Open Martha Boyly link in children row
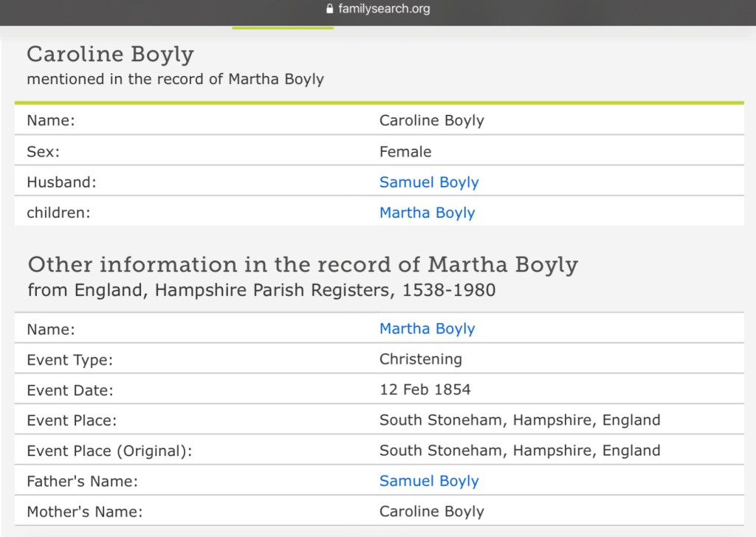This screenshot has height=537, width=756. pyautogui.click(x=427, y=213)
